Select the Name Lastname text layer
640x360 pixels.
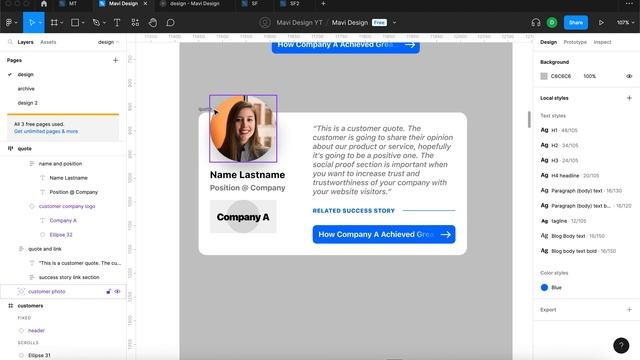tap(69, 178)
